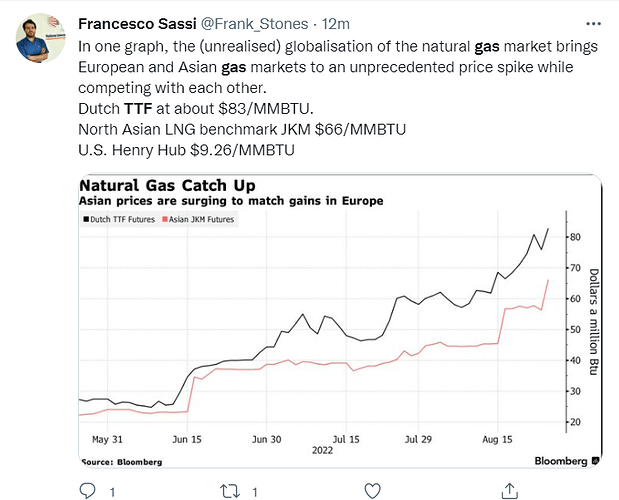Click the share upload icon
Viewport: 619px width, 500px height.
point(510,491)
